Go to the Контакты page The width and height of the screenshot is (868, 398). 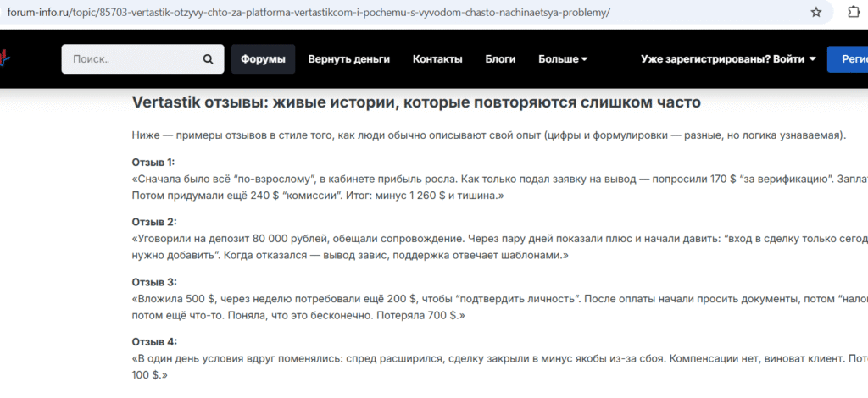437,59
